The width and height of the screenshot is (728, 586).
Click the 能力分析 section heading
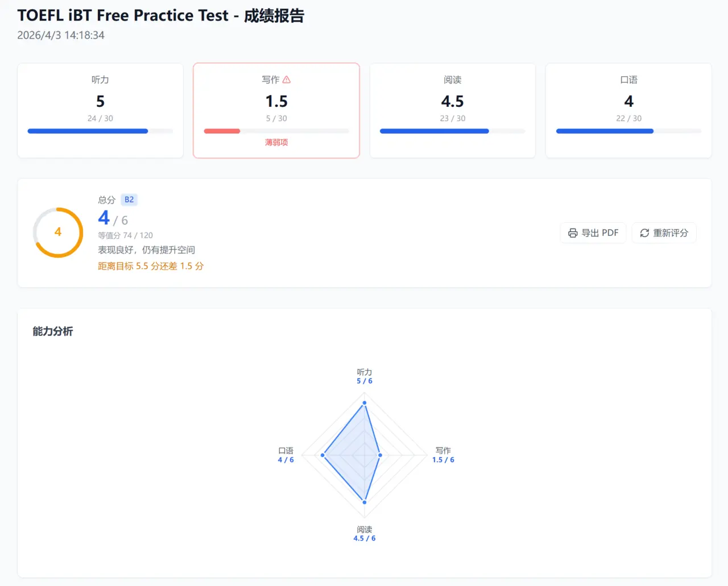coord(53,331)
